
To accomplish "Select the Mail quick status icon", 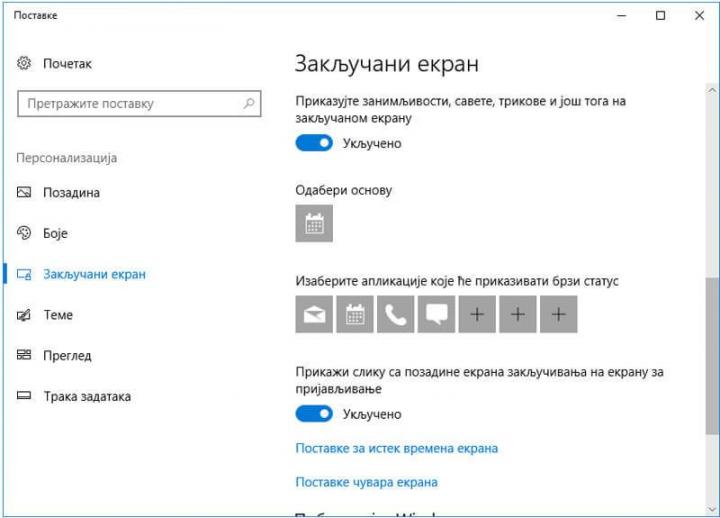I will tap(314, 315).
